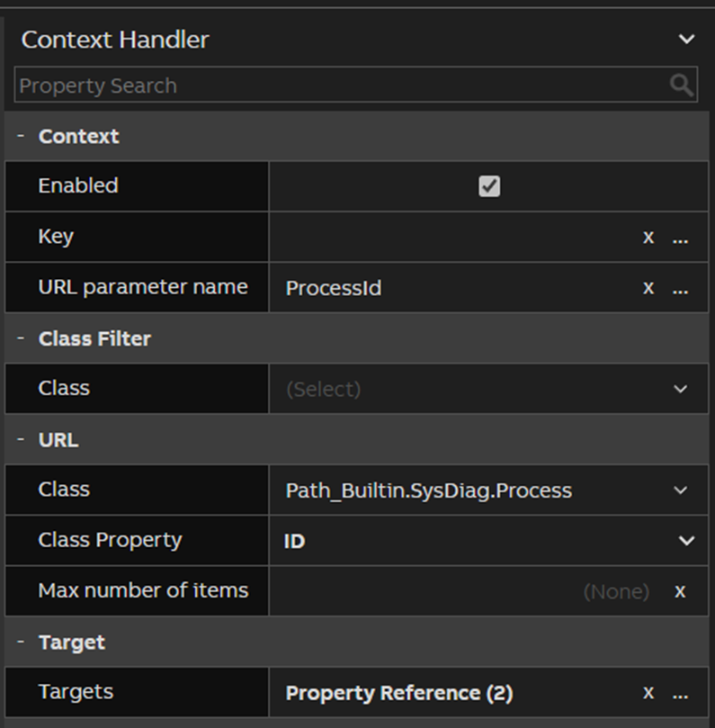Clear the Targets value with x

pos(648,693)
